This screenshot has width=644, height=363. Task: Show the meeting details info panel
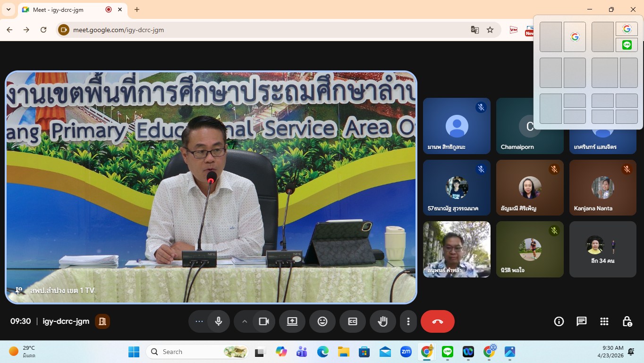559,321
